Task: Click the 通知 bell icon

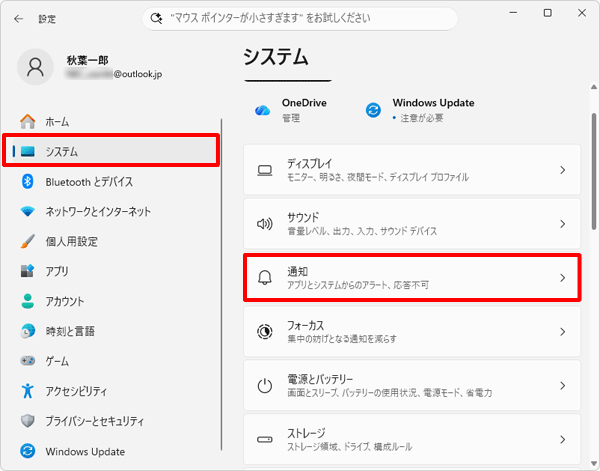Action: pyautogui.click(x=265, y=278)
